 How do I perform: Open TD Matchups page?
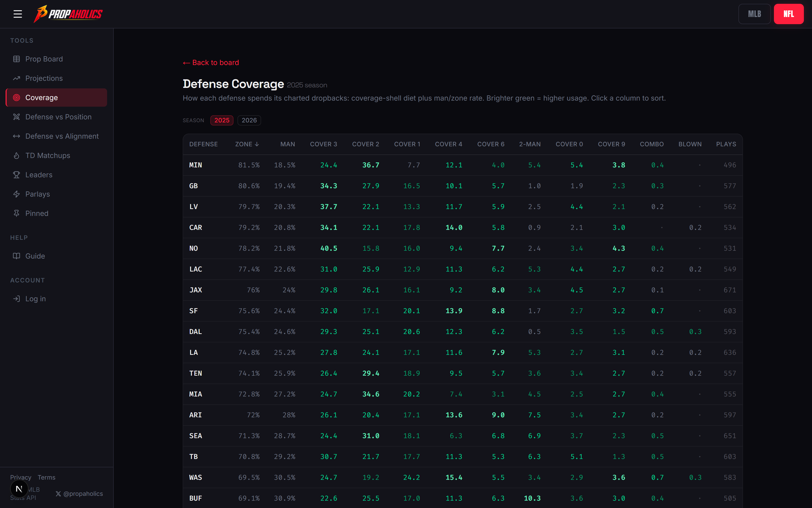(x=56, y=155)
